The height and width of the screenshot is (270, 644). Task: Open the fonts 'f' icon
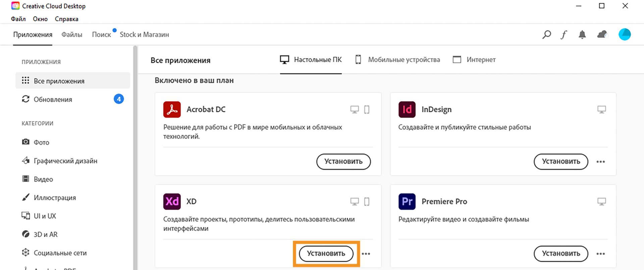pyautogui.click(x=564, y=35)
